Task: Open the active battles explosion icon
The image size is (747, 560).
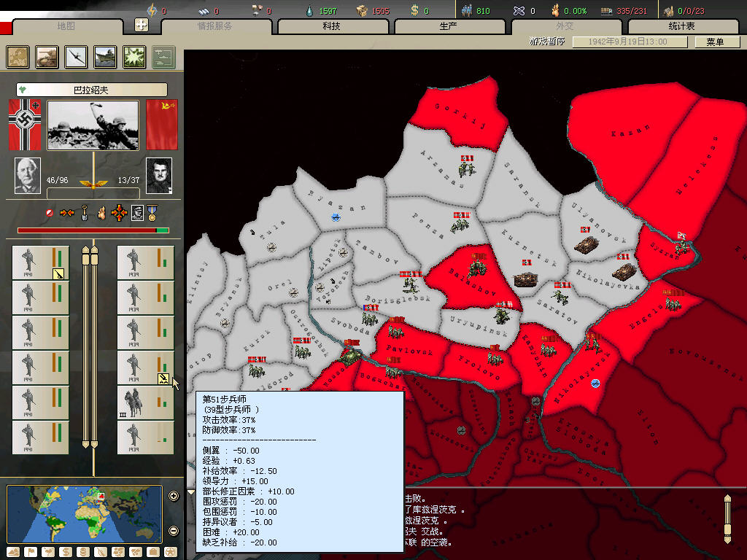Action: 134,57
